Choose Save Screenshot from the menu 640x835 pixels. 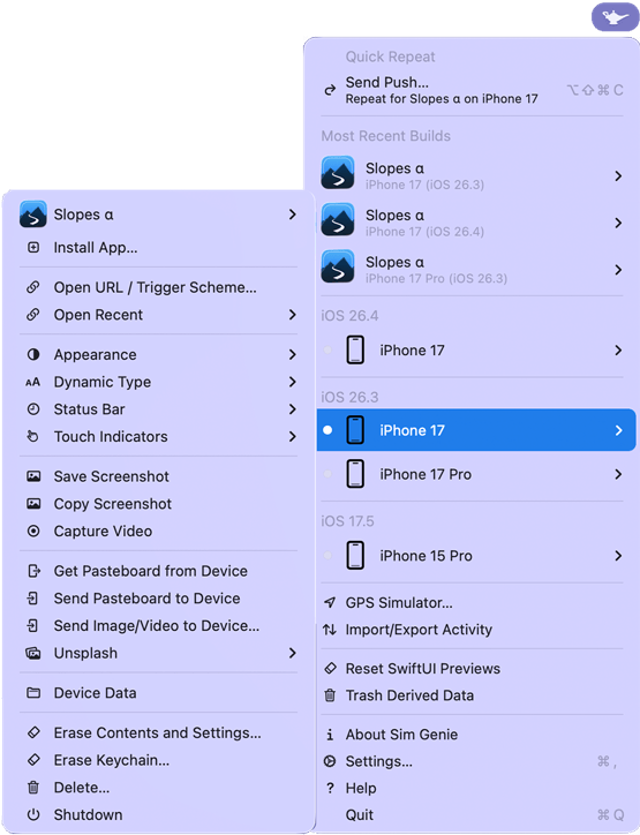pyautogui.click(x=159, y=476)
